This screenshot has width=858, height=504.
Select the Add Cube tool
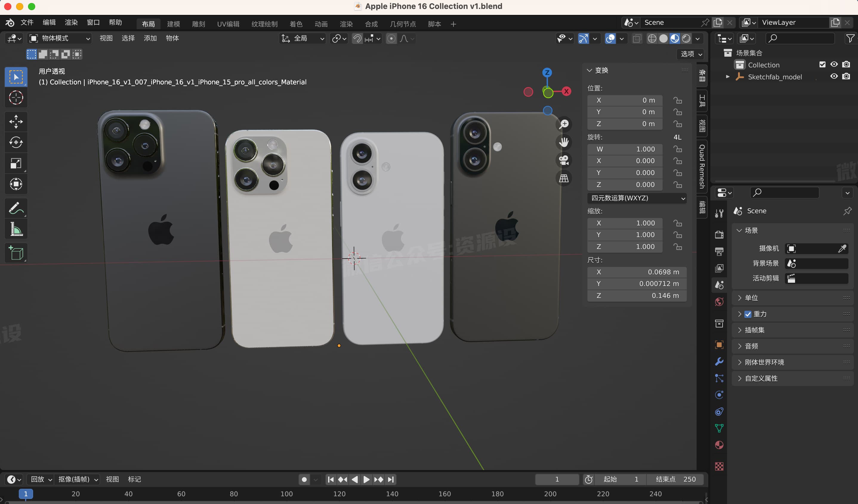click(x=16, y=253)
